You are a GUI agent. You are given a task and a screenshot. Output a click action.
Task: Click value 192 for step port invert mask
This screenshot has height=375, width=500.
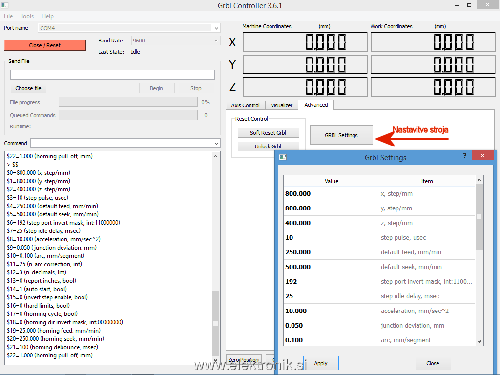(291, 282)
